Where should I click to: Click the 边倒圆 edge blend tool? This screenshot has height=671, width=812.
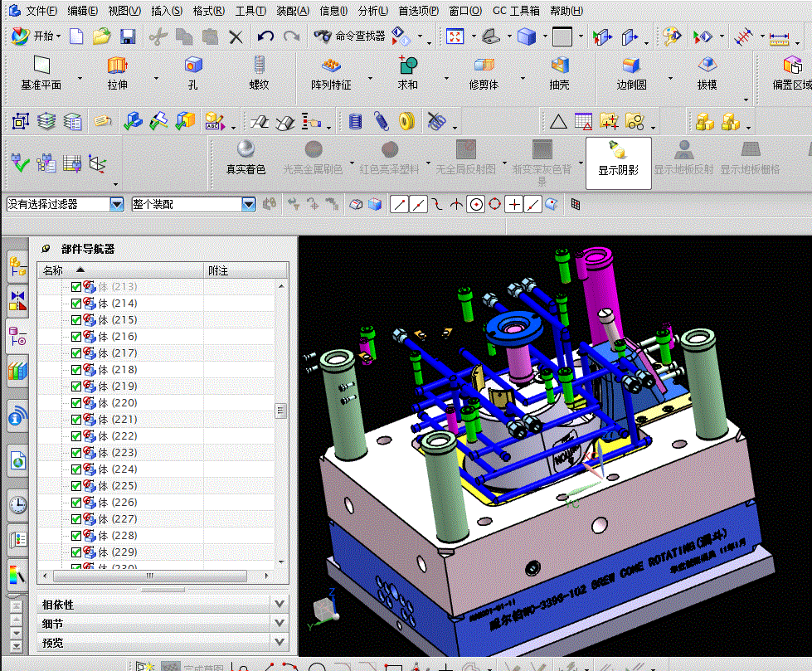[x=631, y=73]
